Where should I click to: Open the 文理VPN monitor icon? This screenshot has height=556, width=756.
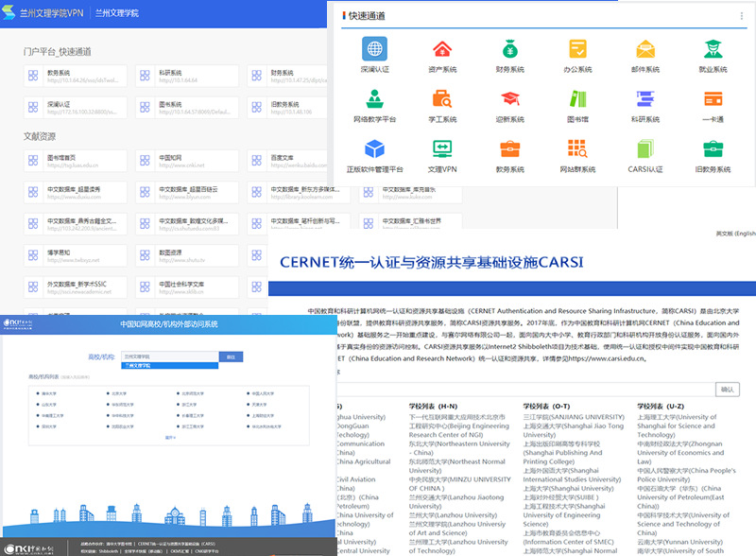(442, 148)
